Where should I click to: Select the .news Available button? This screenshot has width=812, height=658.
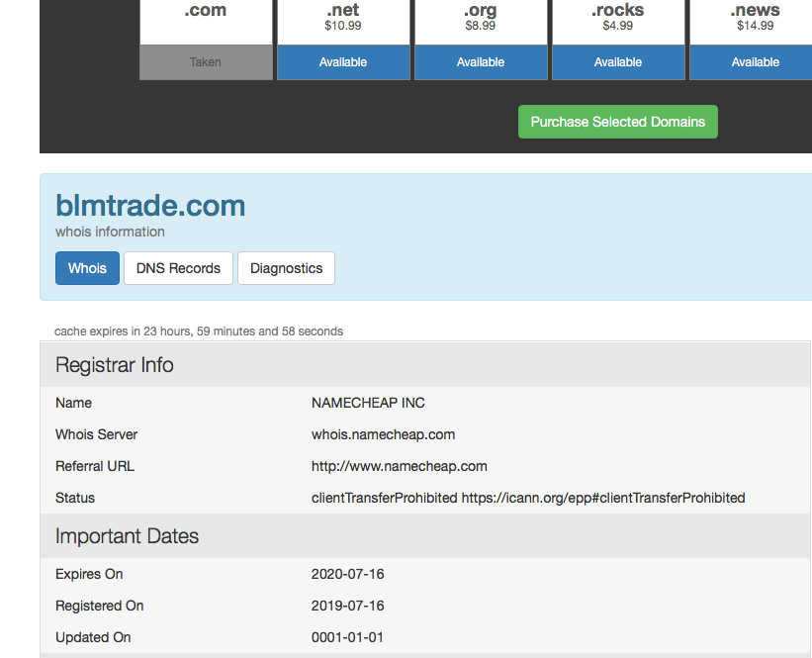(x=755, y=62)
